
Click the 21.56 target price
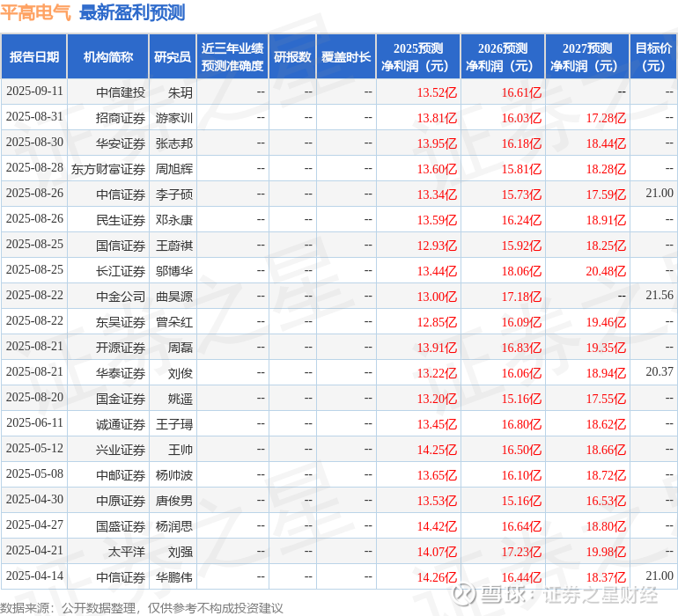[660, 295]
